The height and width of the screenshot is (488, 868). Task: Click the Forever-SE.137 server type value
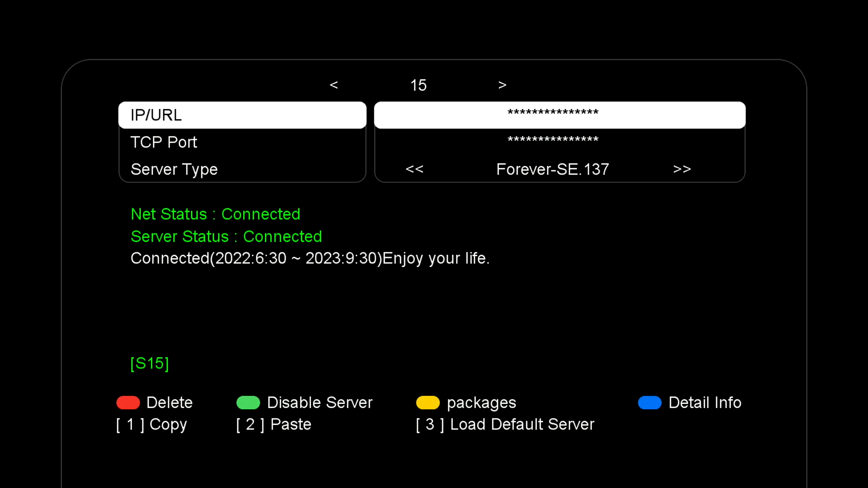552,169
